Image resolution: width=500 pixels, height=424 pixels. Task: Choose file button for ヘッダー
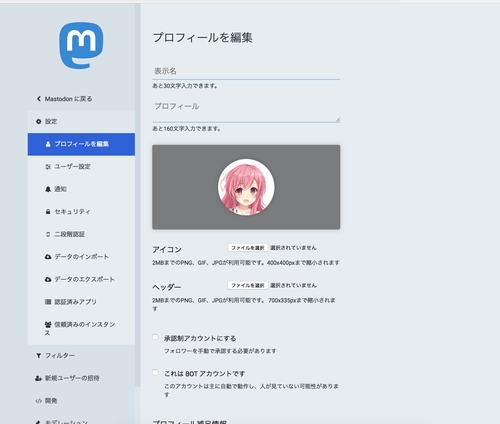click(248, 285)
